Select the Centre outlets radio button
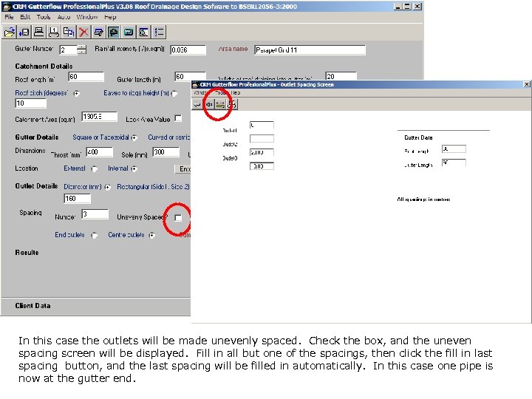 152,235
